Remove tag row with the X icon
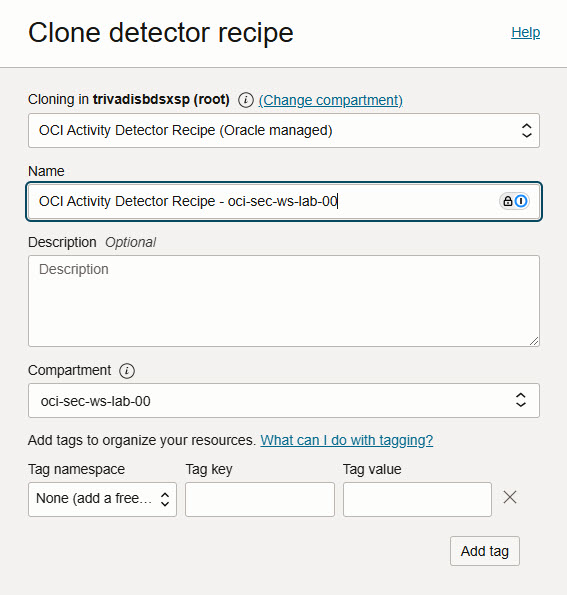 coord(510,497)
